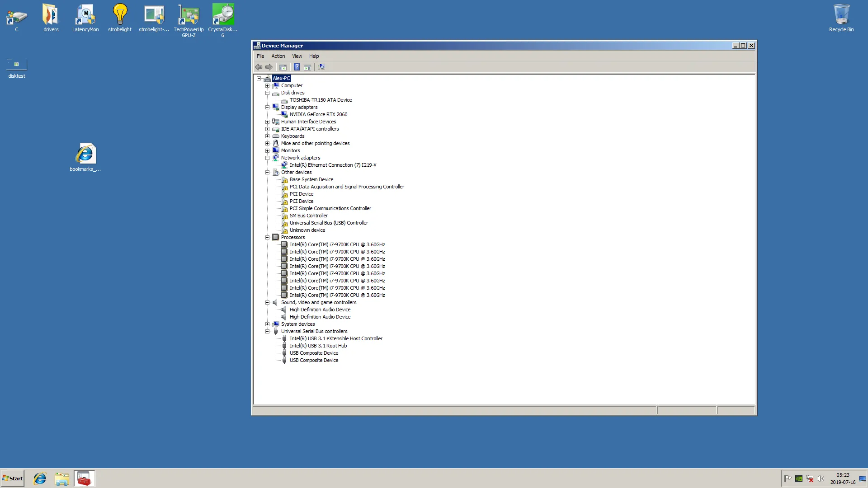Expand the System devices node

coord(267,324)
